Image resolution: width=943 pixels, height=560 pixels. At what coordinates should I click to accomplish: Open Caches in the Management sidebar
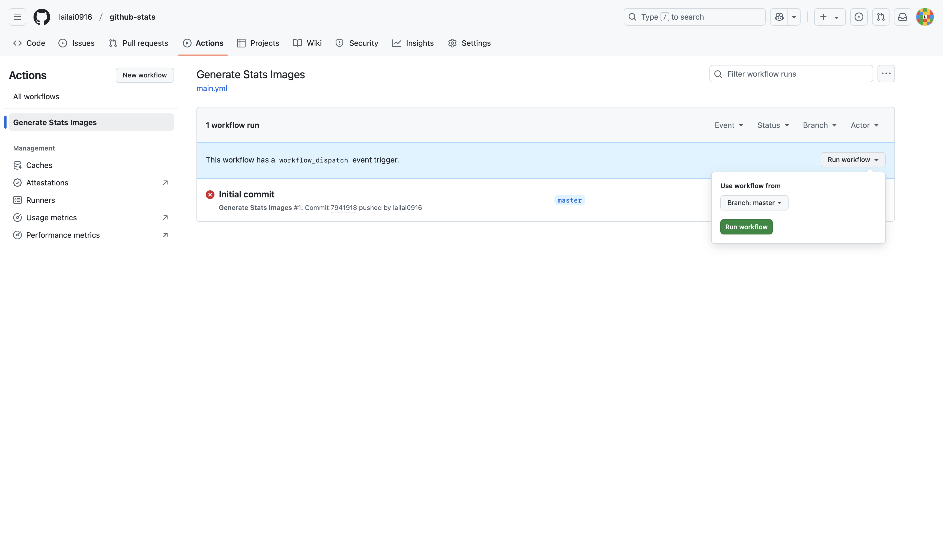(39, 165)
